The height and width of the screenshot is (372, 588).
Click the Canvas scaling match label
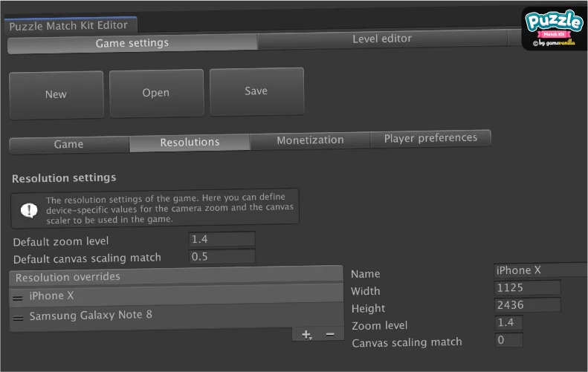[x=407, y=343]
